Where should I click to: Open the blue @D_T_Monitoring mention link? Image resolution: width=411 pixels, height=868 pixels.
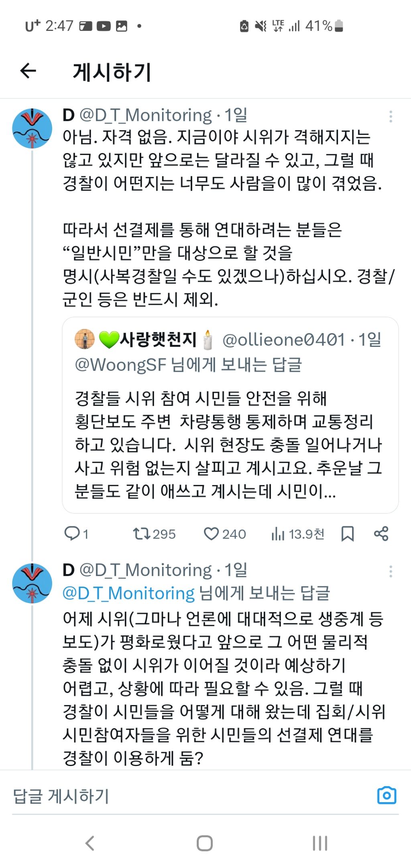(128, 593)
